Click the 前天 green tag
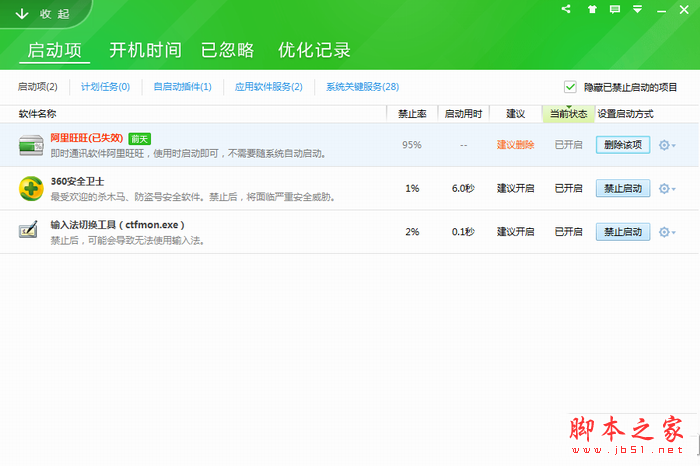 click(x=139, y=139)
